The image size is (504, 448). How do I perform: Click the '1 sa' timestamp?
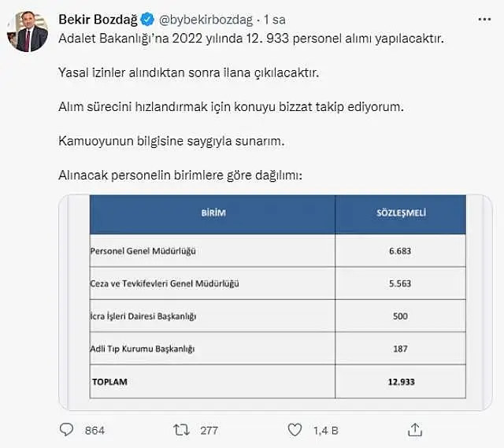tap(275, 20)
